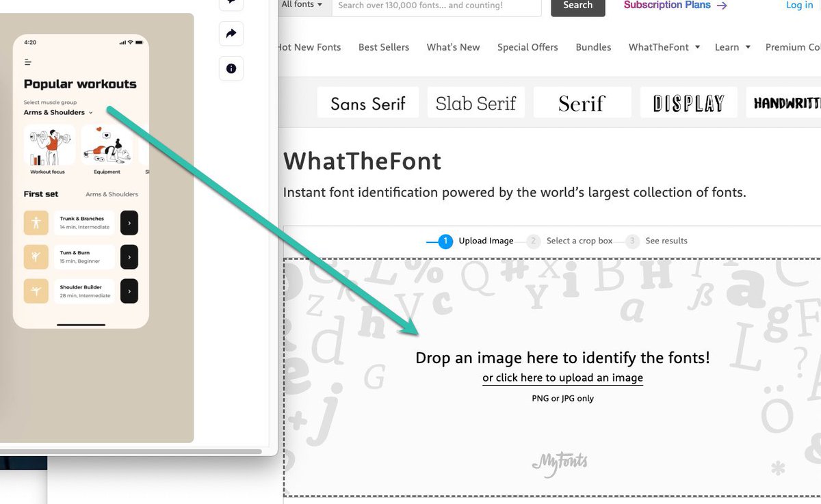Viewport: 821px width, 504px height.
Task: Click the Workout focus card in mockup
Action: coord(49,150)
